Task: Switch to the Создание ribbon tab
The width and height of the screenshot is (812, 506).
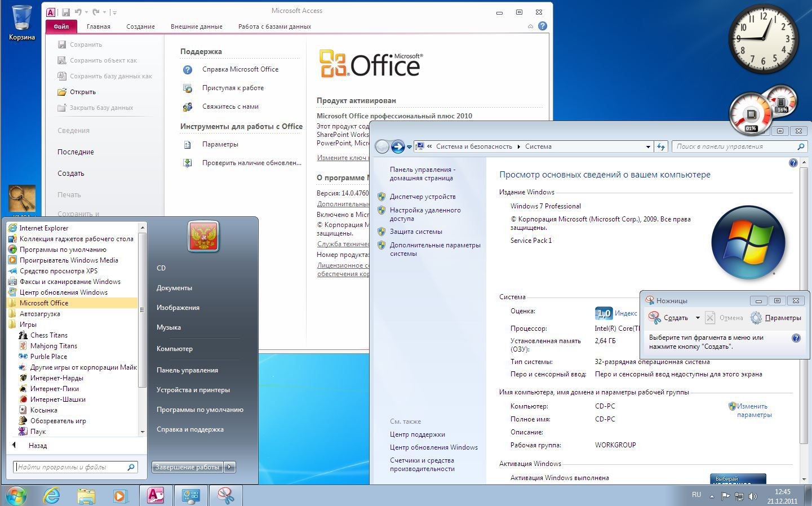Action: click(140, 26)
